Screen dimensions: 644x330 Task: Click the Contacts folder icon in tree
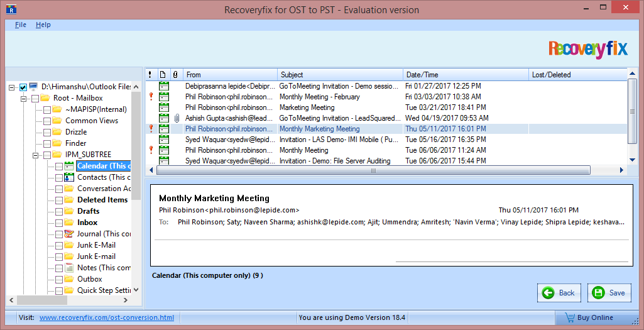[69, 177]
